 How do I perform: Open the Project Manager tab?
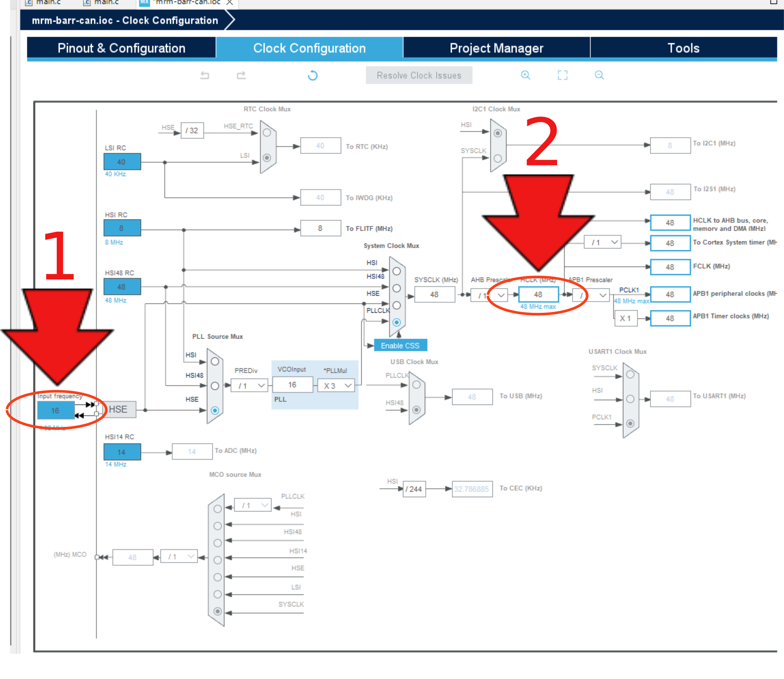click(496, 48)
